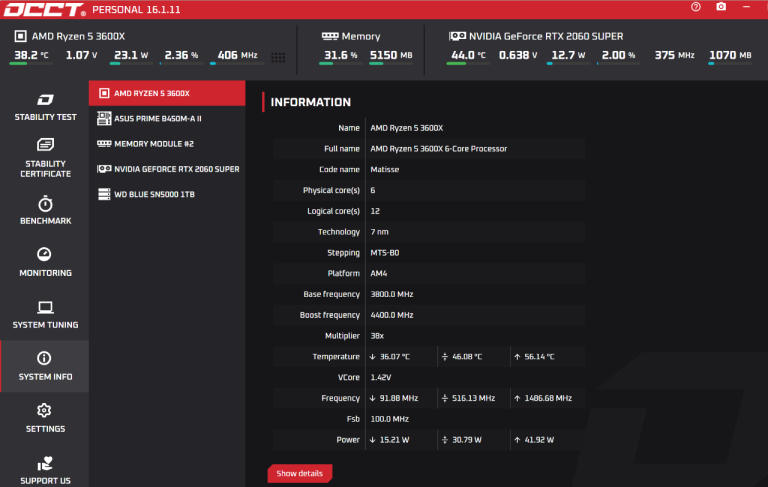The height and width of the screenshot is (487, 768).
Task: Click the GPU temperature 44.0 °C readout
Action: [468, 55]
